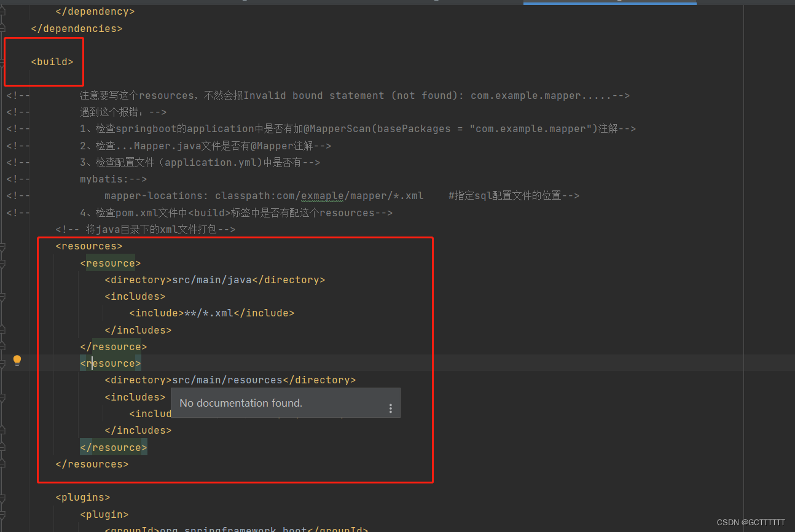Click the <plugin> opening tag
The height and width of the screenshot is (532, 795).
pyautogui.click(x=104, y=514)
